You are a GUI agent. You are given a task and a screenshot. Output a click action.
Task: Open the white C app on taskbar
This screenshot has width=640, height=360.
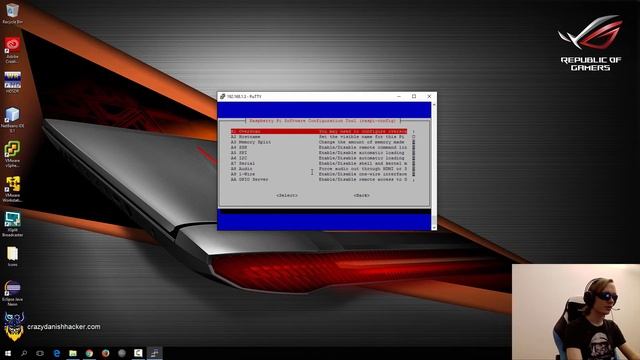click(138, 353)
